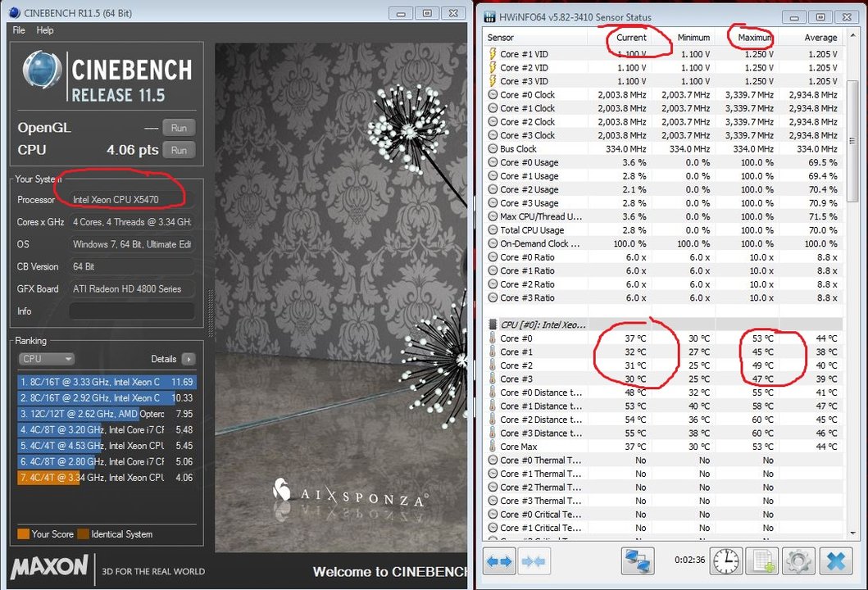Select the Core #2 Distance row label
This screenshot has height=590, width=868.
[x=541, y=420]
